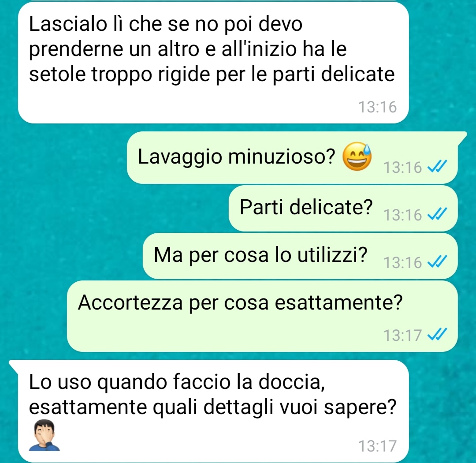Viewport: 476px width, 463px height.
Task: Tap the facepalm man emoji
Action: click(x=45, y=435)
